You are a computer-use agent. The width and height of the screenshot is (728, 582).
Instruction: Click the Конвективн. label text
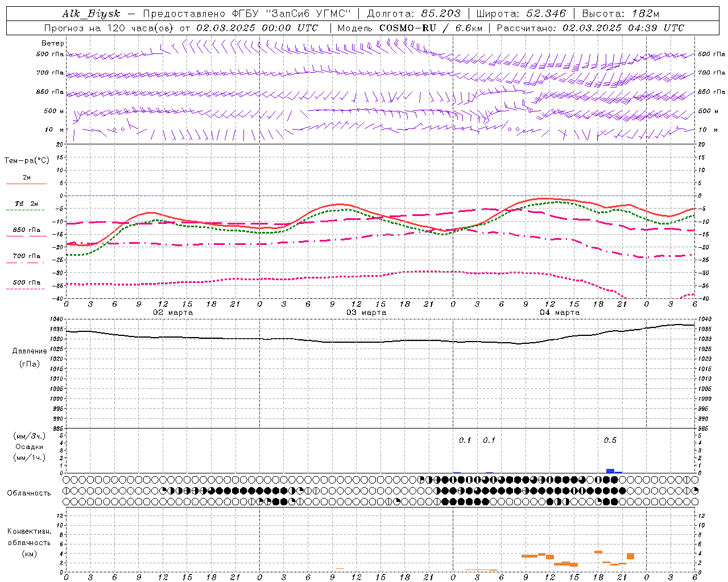point(30,531)
